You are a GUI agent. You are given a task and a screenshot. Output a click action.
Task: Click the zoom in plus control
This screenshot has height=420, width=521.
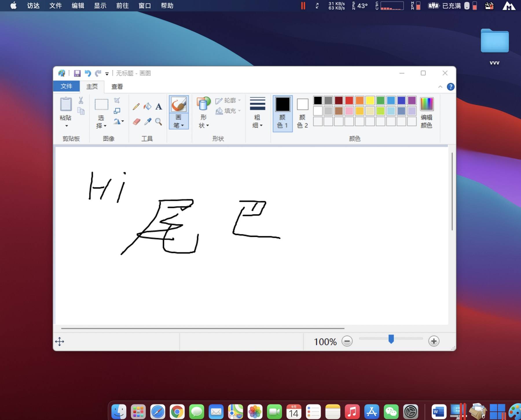(x=433, y=341)
